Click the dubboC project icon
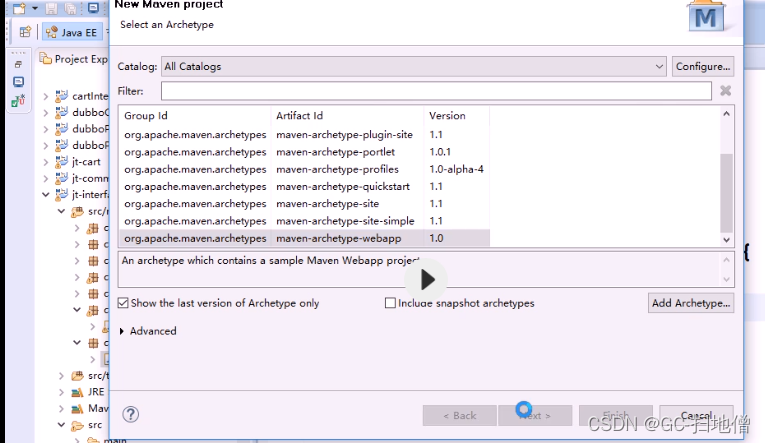765x443 pixels. tap(61, 112)
